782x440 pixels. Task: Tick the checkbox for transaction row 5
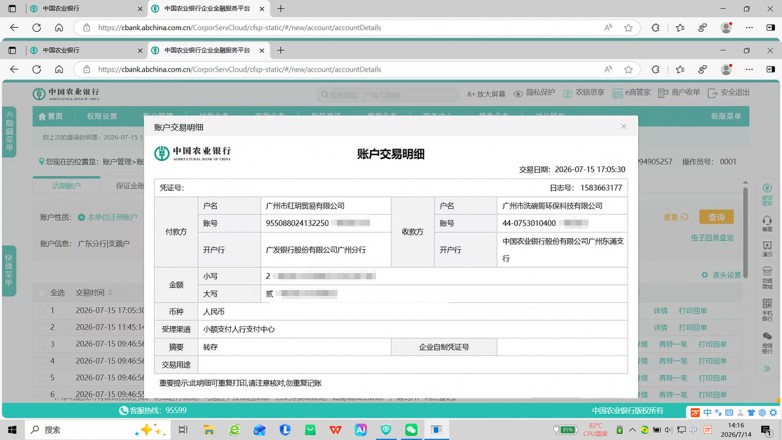tap(42, 378)
